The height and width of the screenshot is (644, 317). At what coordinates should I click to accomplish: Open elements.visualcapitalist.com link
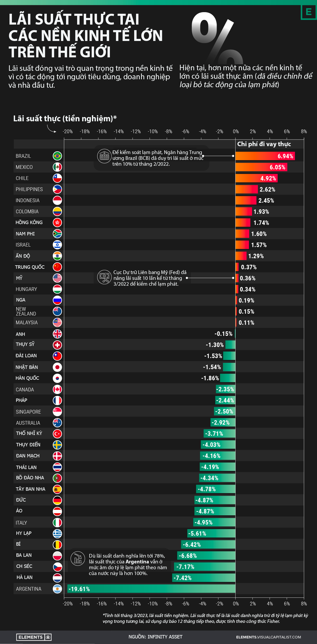(x=268, y=637)
